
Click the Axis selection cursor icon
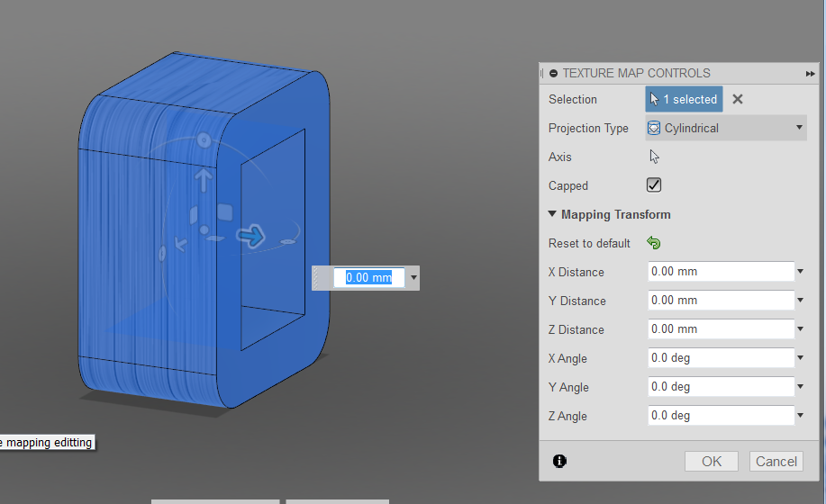pos(654,157)
